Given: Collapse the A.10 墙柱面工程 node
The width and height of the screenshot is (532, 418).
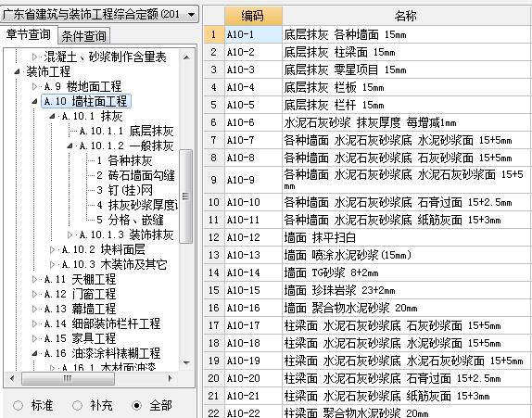Looking at the screenshot, I should tap(34, 101).
